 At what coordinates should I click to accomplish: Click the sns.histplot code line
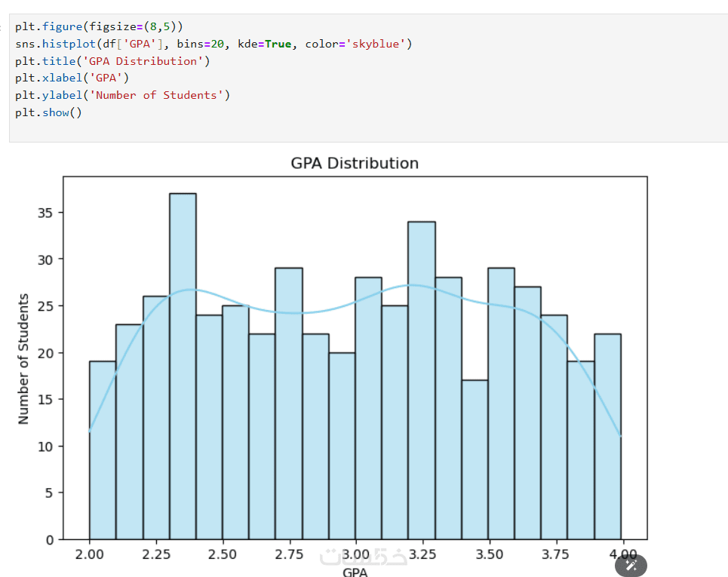pyautogui.click(x=213, y=44)
